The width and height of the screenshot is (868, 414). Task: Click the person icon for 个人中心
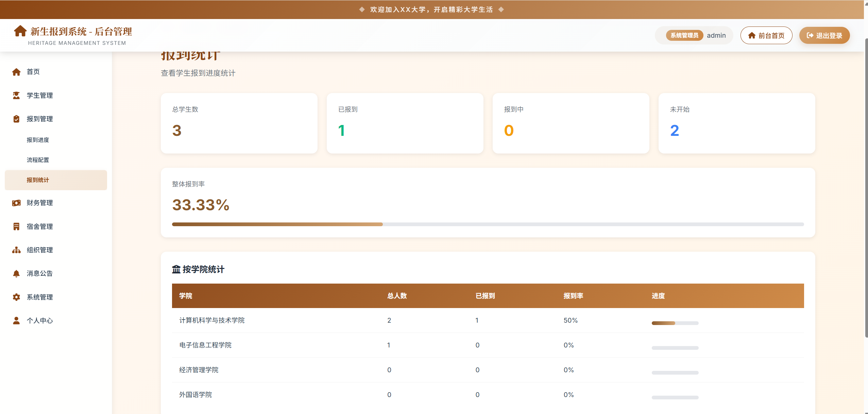coord(16,321)
